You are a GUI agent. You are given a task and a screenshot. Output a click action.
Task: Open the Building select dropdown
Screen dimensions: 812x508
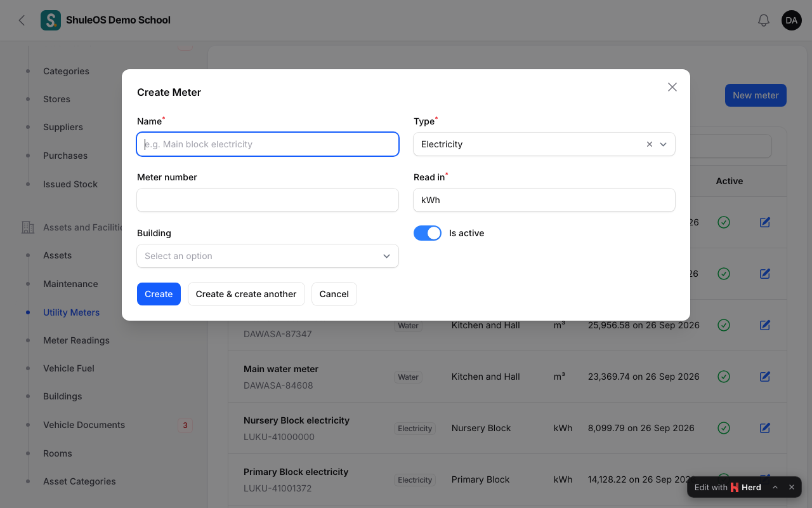point(268,256)
